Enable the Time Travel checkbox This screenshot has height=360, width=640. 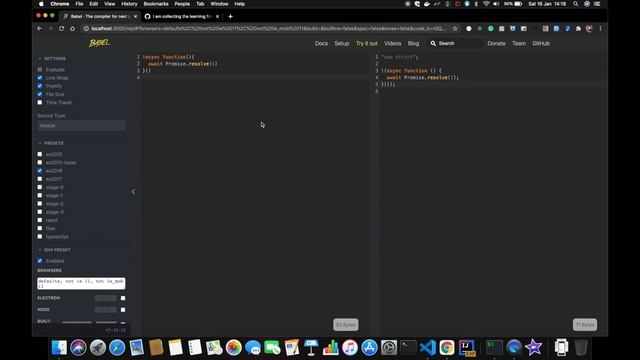[x=40, y=102]
